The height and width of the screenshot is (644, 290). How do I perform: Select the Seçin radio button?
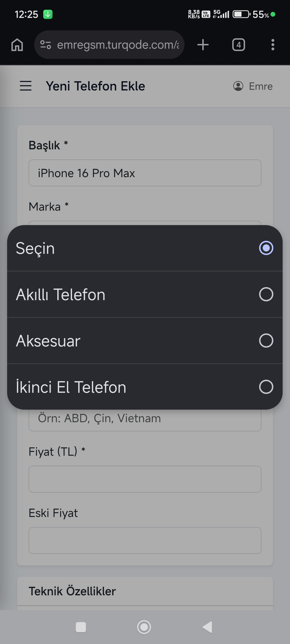coord(266,248)
